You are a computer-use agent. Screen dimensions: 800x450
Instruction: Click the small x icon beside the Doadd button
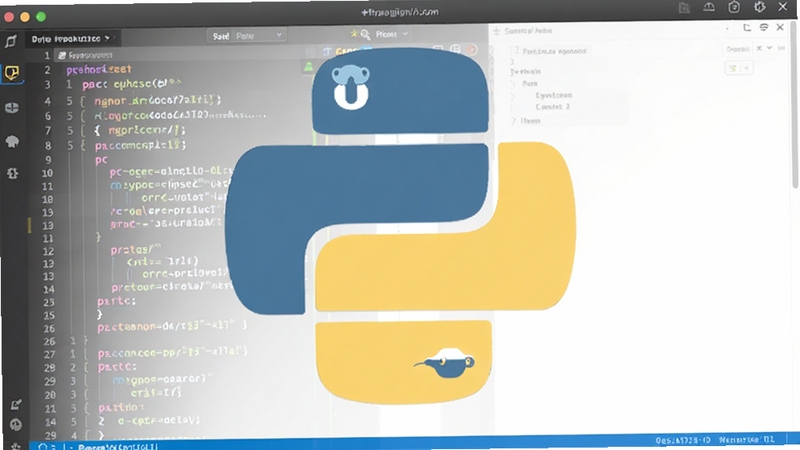click(759, 48)
